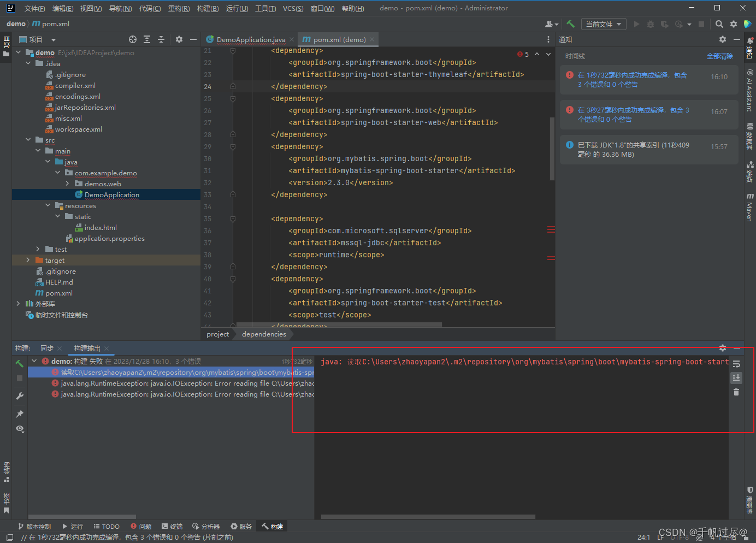
Task: Open the Navigate menu
Action: coord(120,8)
